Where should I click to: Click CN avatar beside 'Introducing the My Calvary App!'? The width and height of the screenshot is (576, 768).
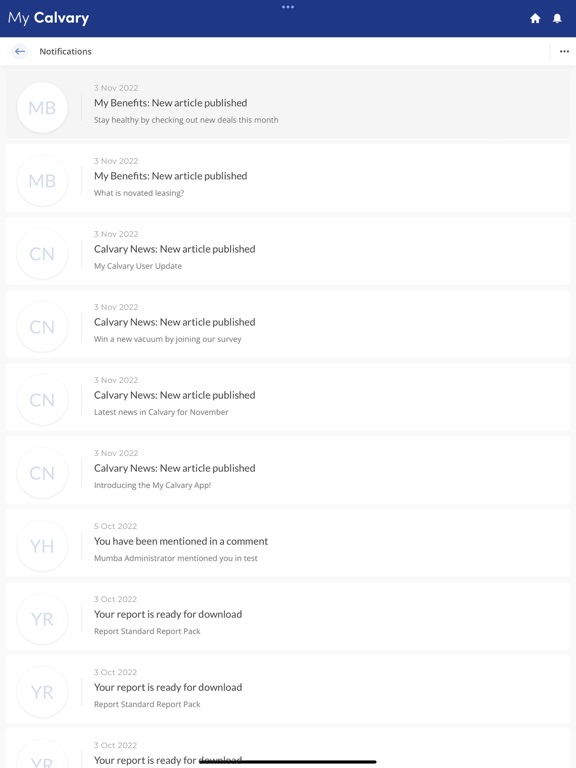(x=42, y=473)
